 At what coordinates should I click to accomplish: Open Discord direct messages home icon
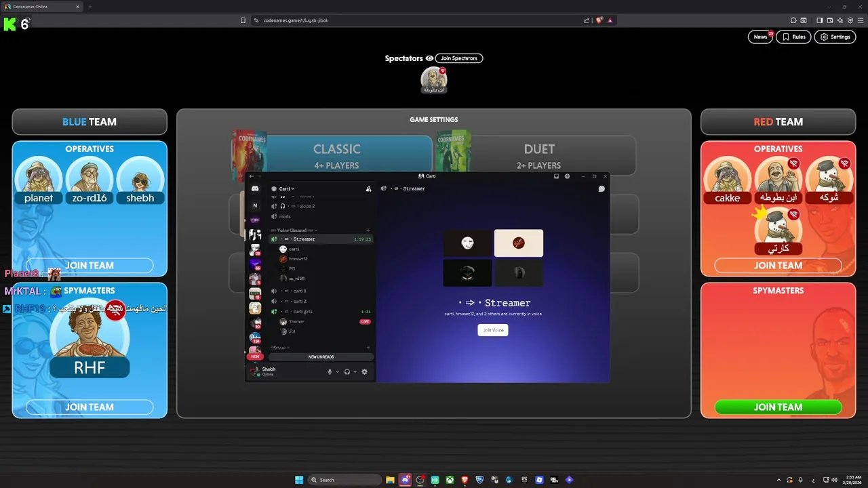(255, 188)
